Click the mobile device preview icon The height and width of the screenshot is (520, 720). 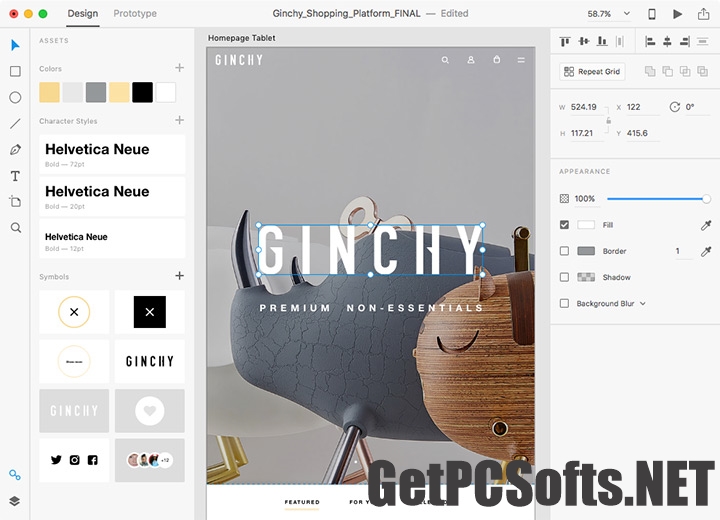click(652, 14)
